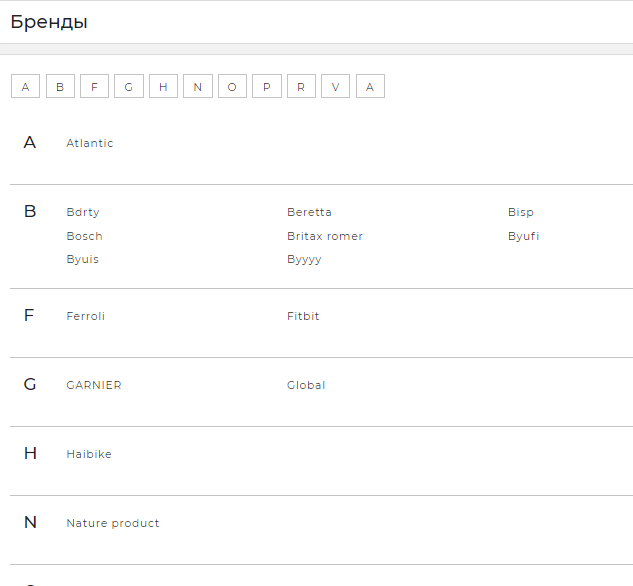Viewport: 633px width, 586px height.
Task: Select the G letter index button
Action: pos(128,87)
